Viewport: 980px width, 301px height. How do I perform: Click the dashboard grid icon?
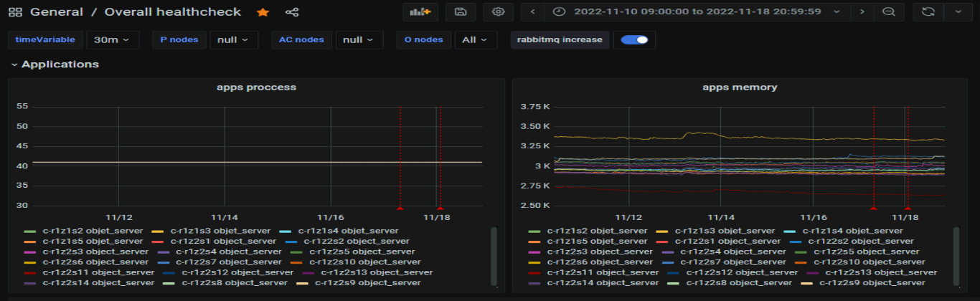pos(14,12)
